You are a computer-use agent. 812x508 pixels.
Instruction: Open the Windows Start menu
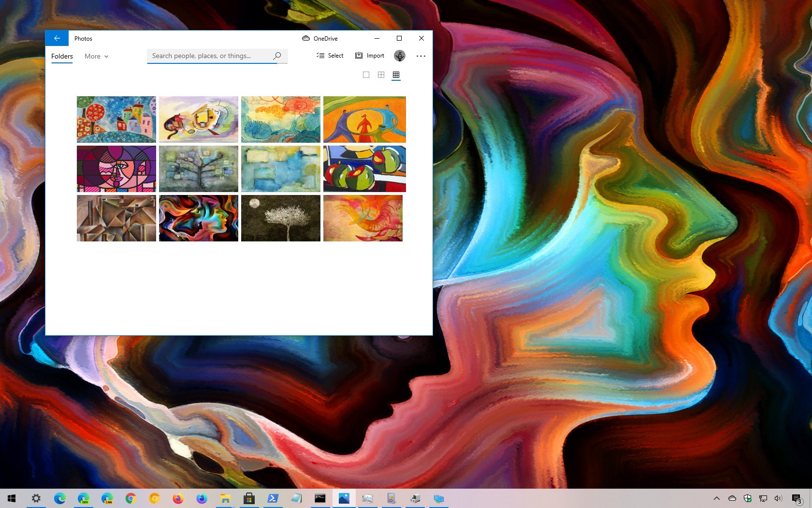coord(12,498)
